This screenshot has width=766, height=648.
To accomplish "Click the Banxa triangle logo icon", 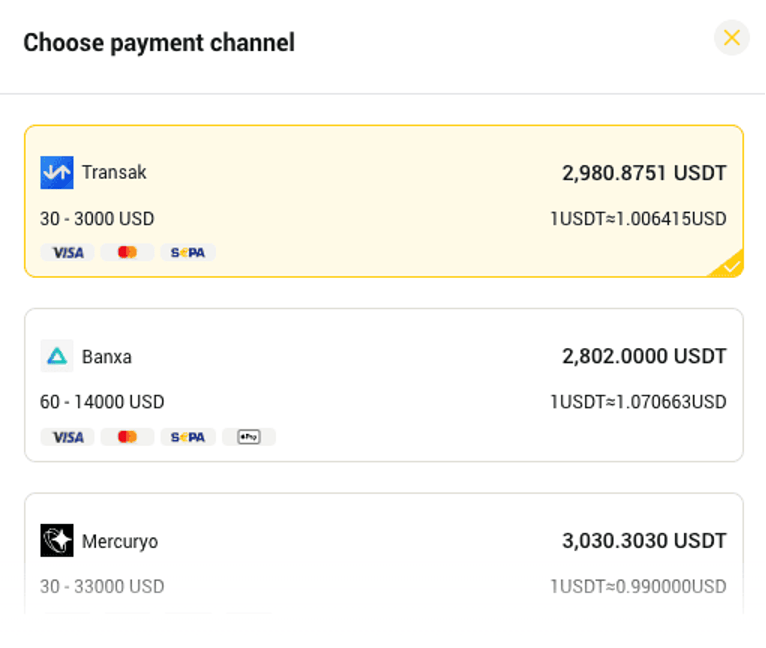I will [57, 356].
